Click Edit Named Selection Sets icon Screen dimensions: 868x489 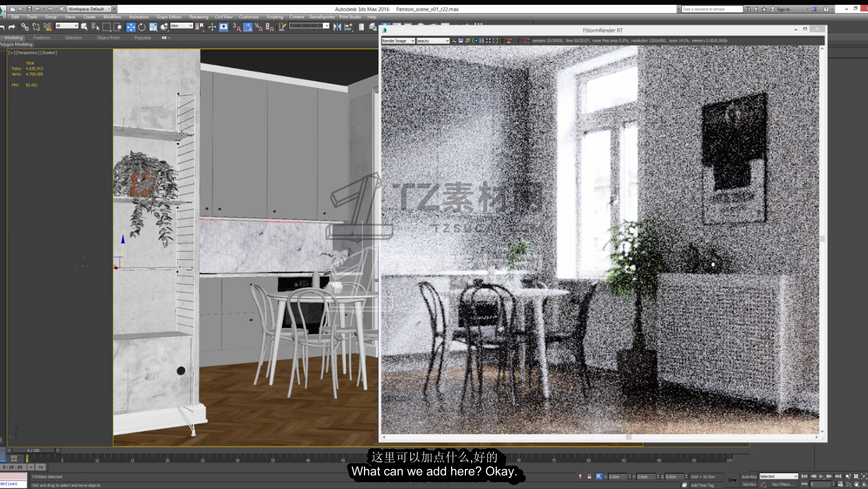[282, 27]
